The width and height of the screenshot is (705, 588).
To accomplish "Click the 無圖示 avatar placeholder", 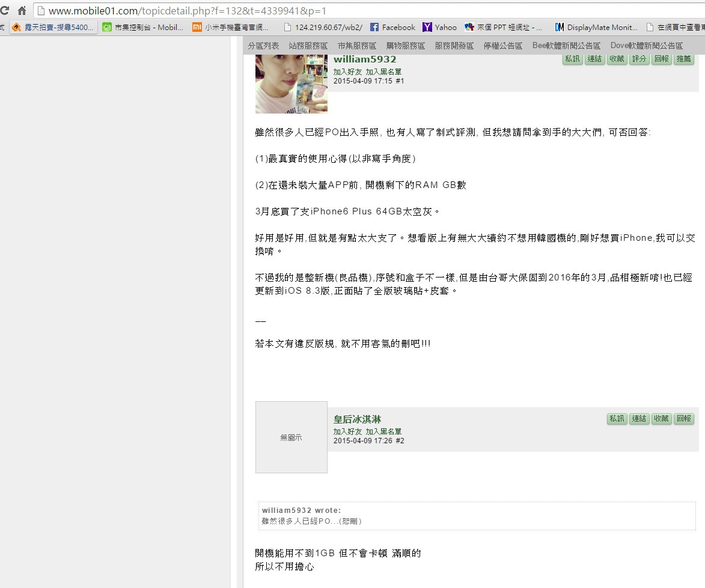I will [x=291, y=437].
